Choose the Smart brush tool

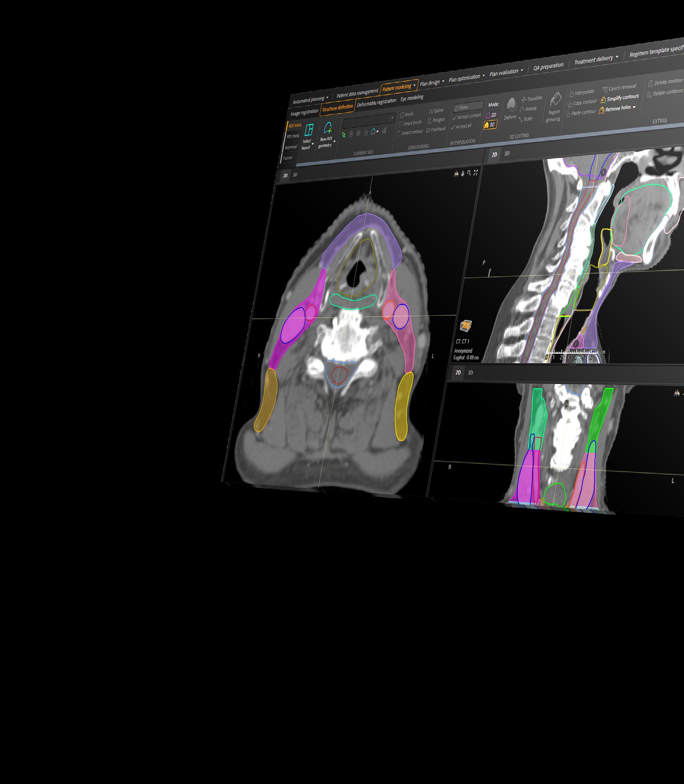click(x=410, y=123)
